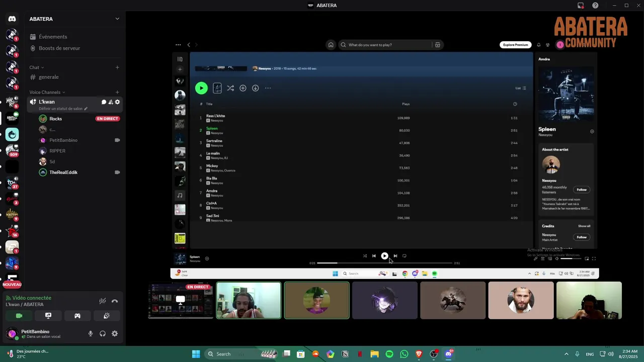644x362 pixels.
Task: Follow Nessyou in About the artist
Action: tap(582, 190)
